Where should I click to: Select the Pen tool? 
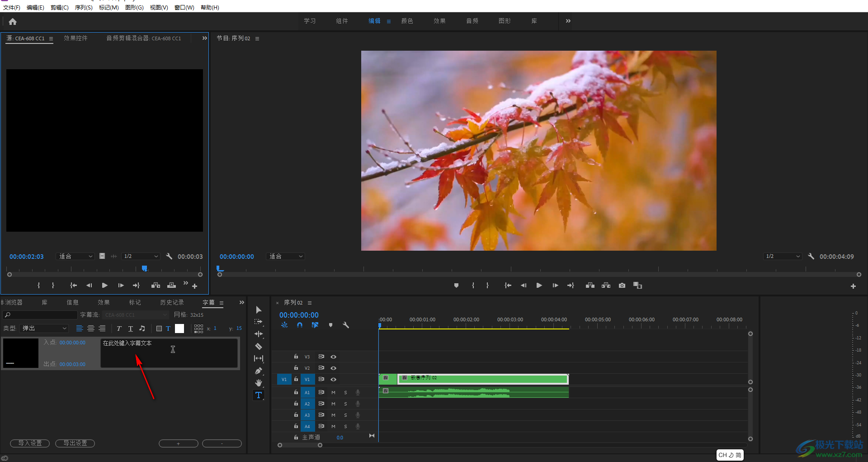[259, 371]
